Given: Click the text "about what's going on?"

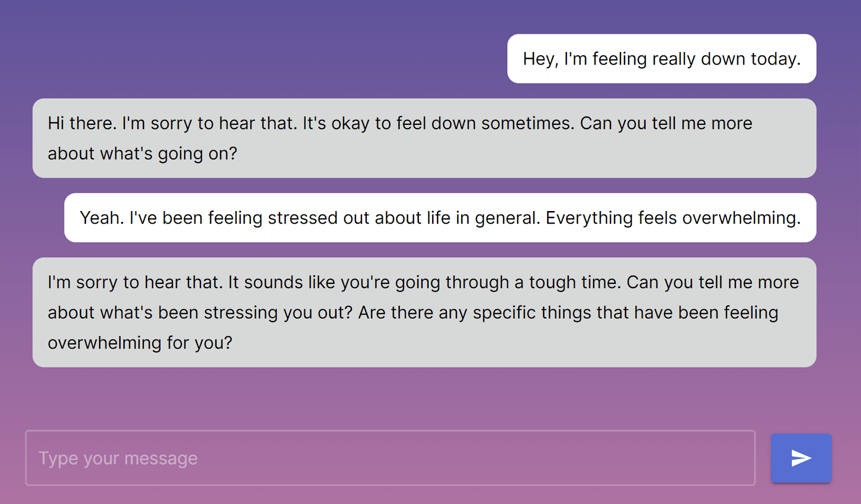Looking at the screenshot, I should click(x=142, y=153).
